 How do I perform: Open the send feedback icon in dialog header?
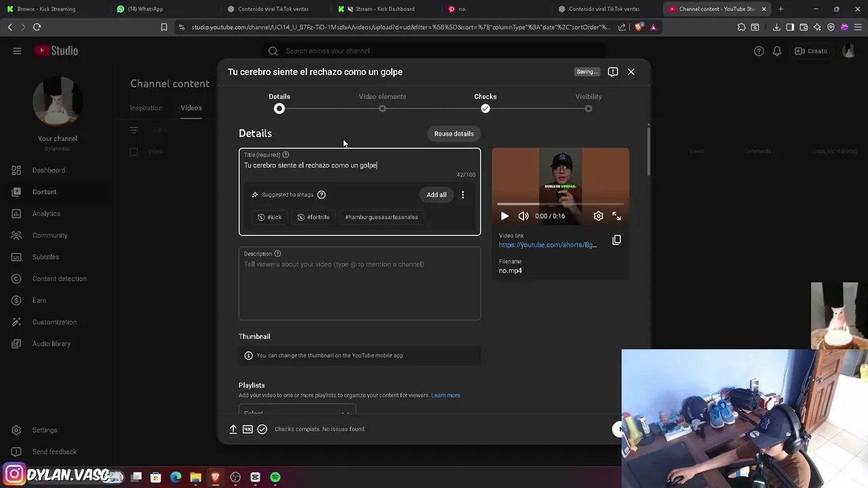tap(613, 72)
